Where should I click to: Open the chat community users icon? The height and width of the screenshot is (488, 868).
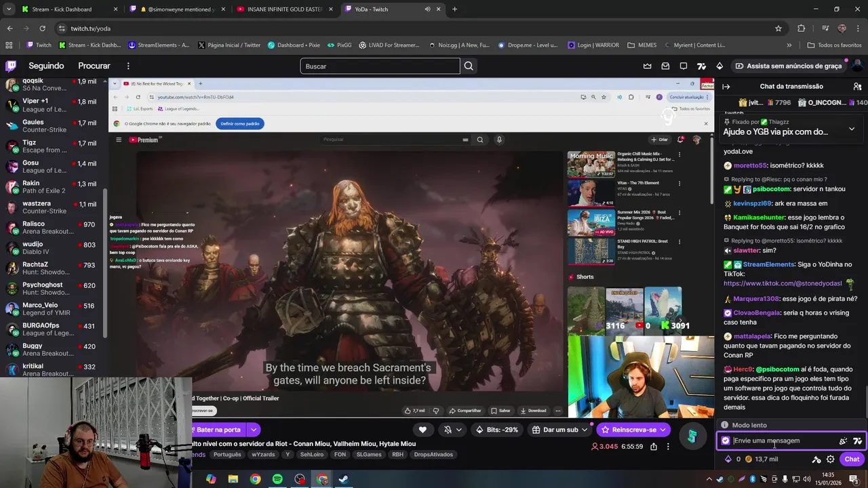tap(857, 86)
